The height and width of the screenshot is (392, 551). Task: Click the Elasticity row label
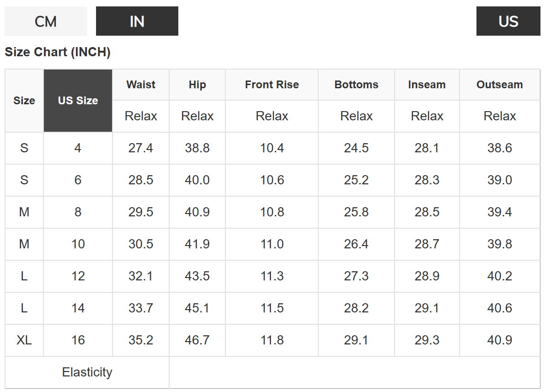tap(87, 372)
